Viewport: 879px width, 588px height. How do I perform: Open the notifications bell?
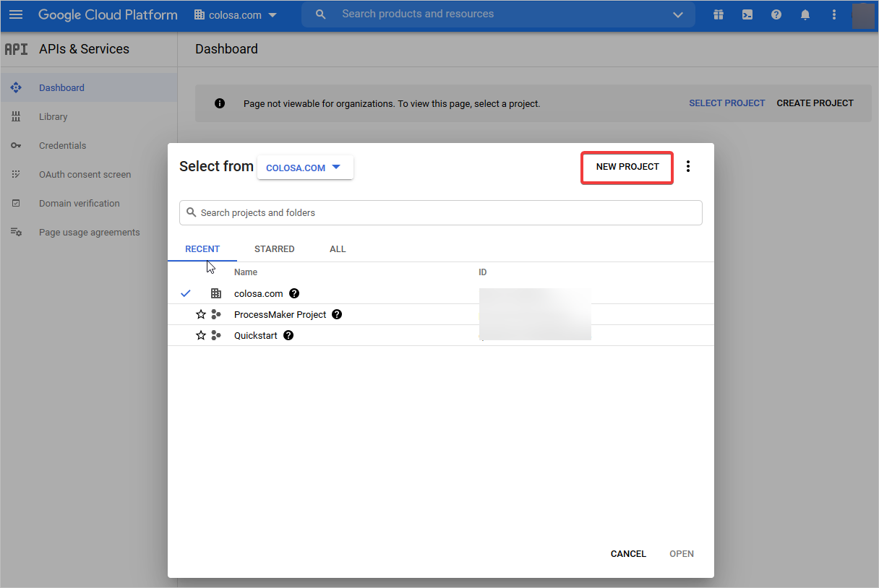pyautogui.click(x=805, y=14)
